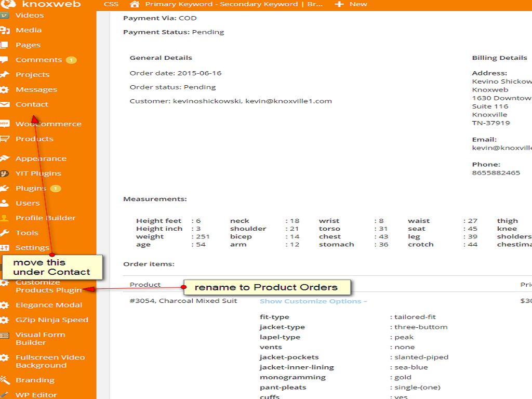Click the knoxweb logo icon
532x399 pixels.
pos(9,4)
